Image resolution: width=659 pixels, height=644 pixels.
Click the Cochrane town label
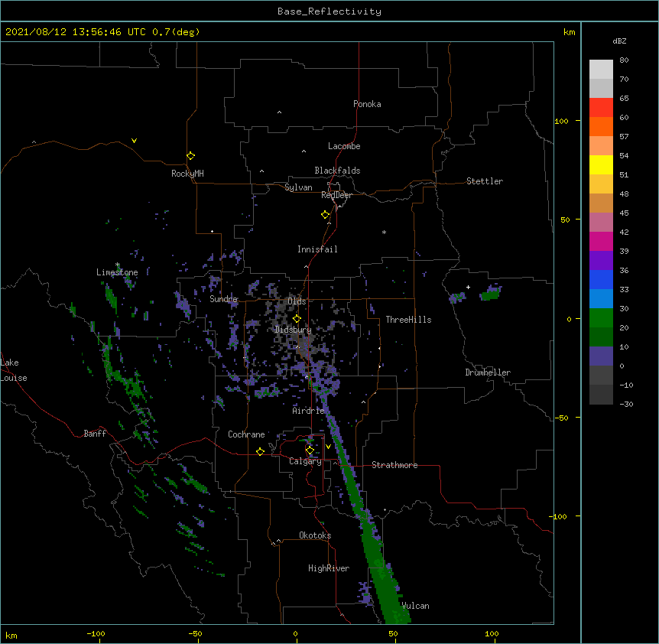[x=246, y=434]
